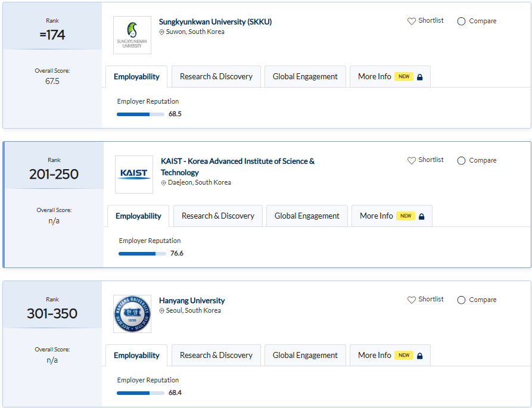Click the lock icon on Sungkyunkwan's More Info tab
This screenshot has width=532, height=408.
(420, 77)
